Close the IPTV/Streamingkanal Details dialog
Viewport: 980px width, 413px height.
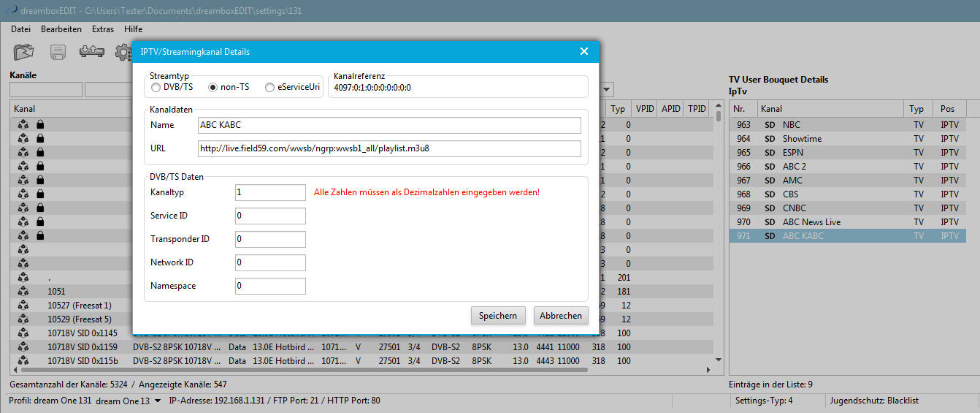583,51
